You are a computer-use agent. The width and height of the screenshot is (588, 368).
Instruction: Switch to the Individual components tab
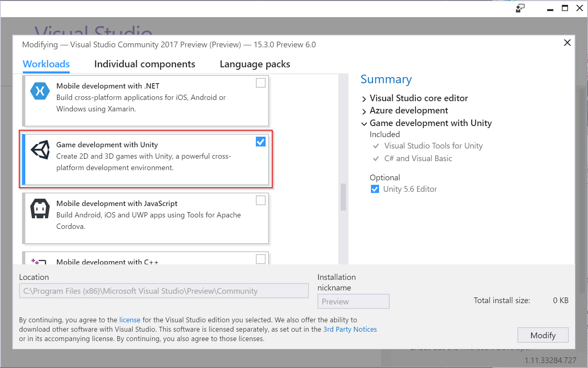coord(145,64)
